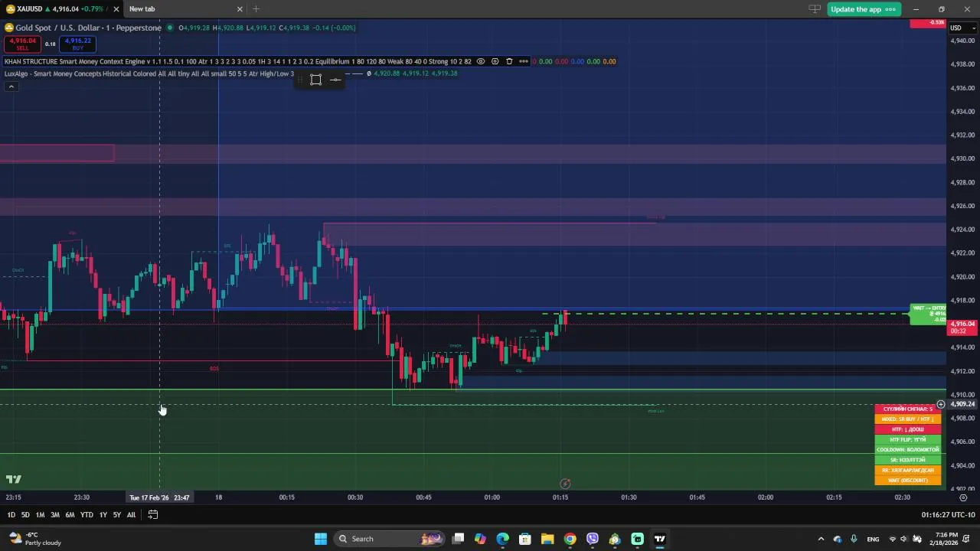Select the 3M time range
The width and height of the screenshot is (980, 551).
[x=55, y=515]
